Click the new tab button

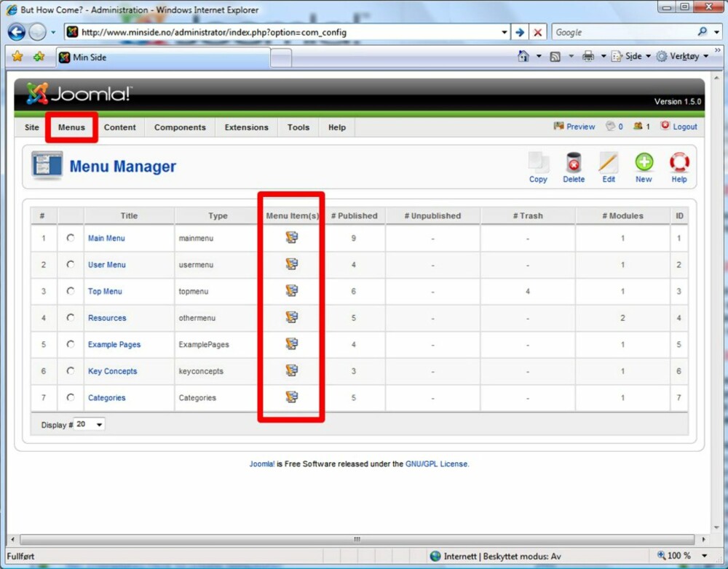click(x=281, y=58)
